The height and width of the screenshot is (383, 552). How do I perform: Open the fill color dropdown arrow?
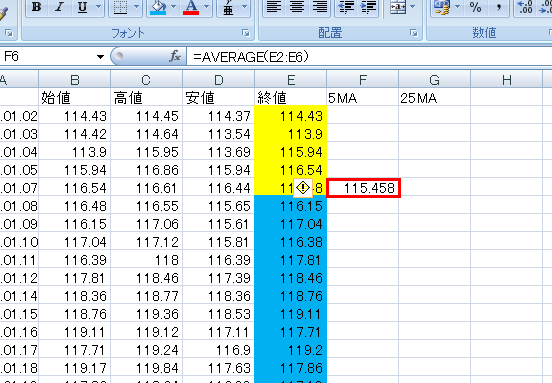[174, 7]
